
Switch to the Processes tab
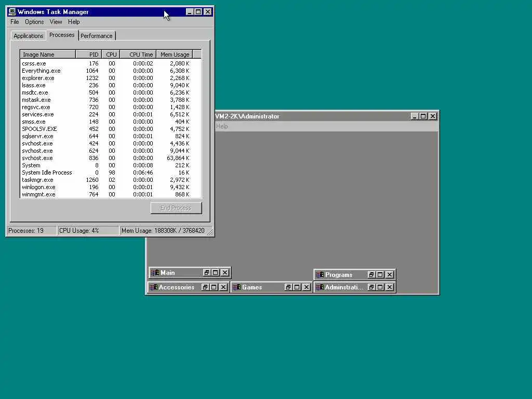tap(62, 35)
